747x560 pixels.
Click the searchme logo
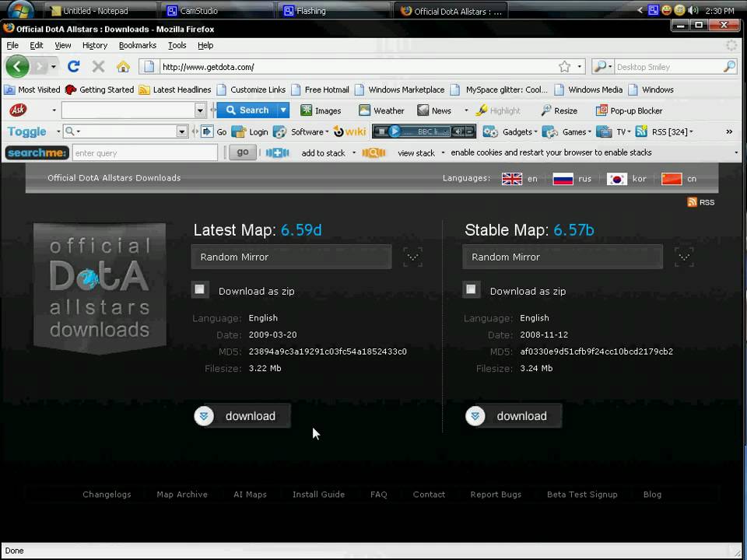click(37, 153)
